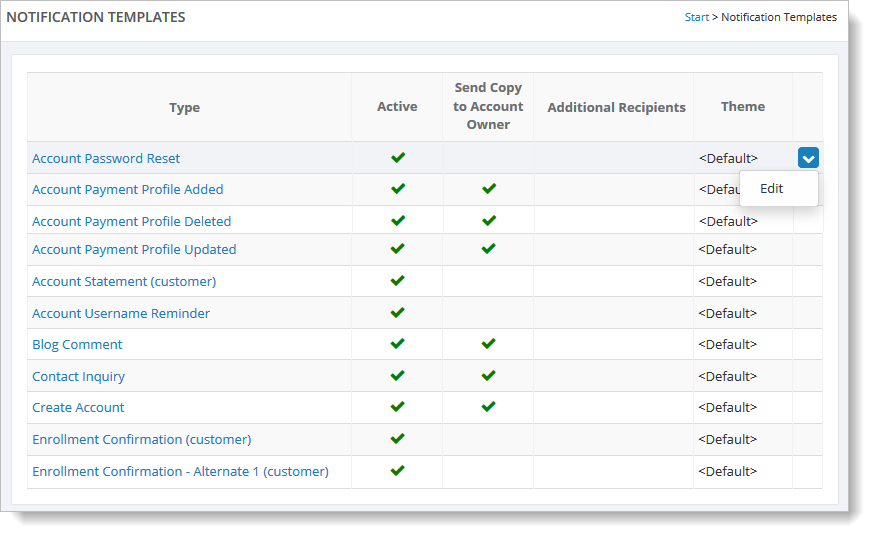Open the row actions dropdown arrow button
This screenshot has height=537, width=874.
pyautogui.click(x=808, y=158)
